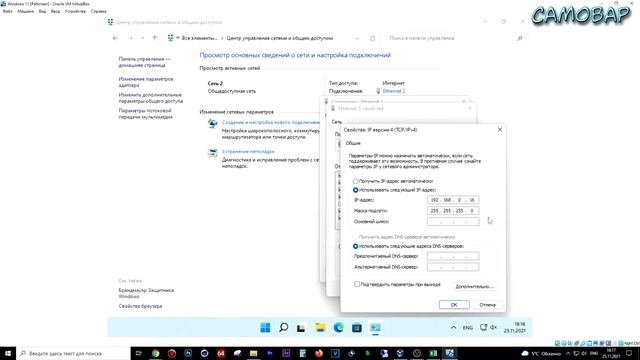The width and height of the screenshot is (640, 360).
Task: Launch File Explorer from the Windows 11 taskbar
Action: pyautogui.click(x=320, y=328)
